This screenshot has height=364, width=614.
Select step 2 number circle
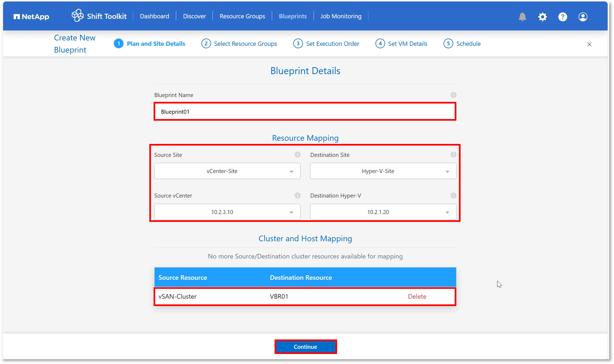pyautogui.click(x=206, y=44)
